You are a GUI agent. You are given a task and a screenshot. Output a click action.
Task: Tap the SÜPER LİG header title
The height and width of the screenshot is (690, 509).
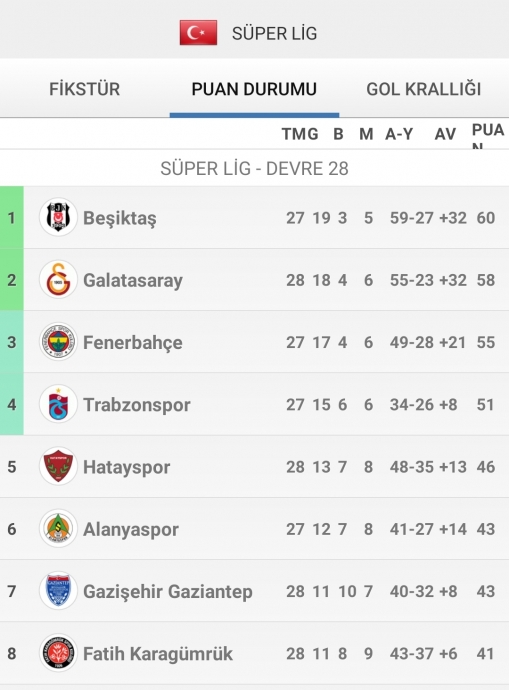(275, 33)
